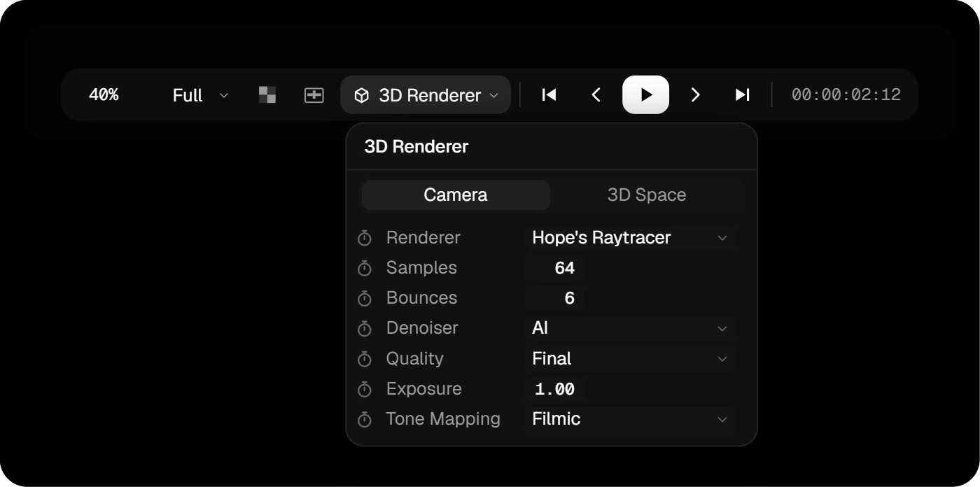Image resolution: width=980 pixels, height=487 pixels.
Task: Switch to the Camera tab
Action: pyautogui.click(x=456, y=195)
